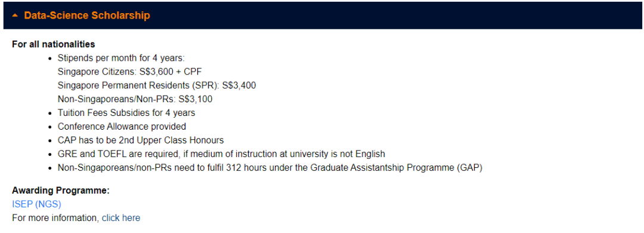Select the Tuition Fees Subsidies bullet item
The width and height of the screenshot is (644, 233).
click(x=126, y=112)
